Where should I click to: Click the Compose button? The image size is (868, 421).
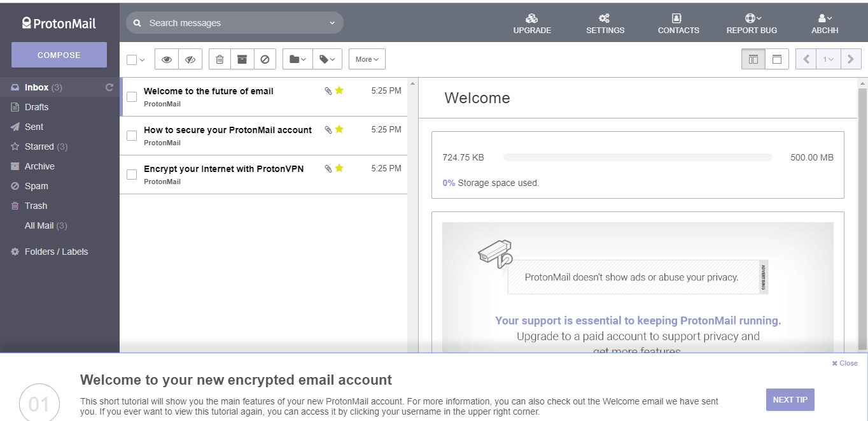pos(59,55)
